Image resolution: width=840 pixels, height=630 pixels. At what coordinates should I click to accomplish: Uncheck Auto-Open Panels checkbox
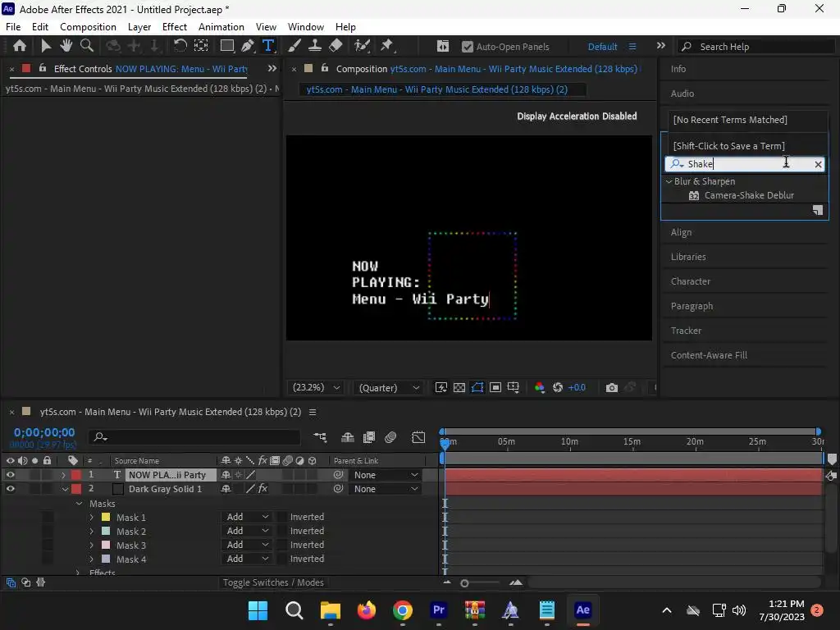tap(467, 47)
